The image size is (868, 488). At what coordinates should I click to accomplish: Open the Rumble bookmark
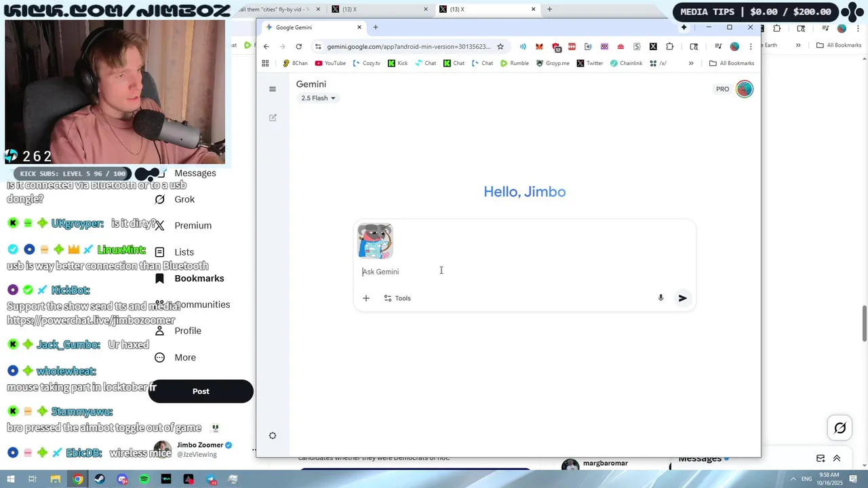pos(514,64)
